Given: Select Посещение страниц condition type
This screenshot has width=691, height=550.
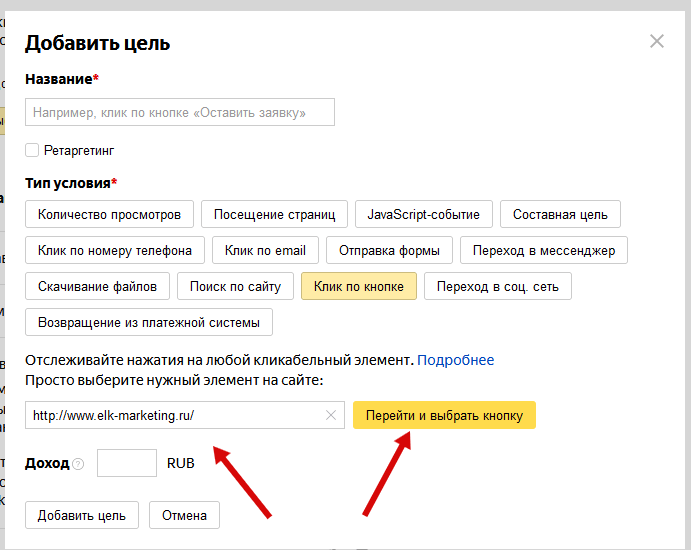Looking at the screenshot, I should tap(274, 214).
